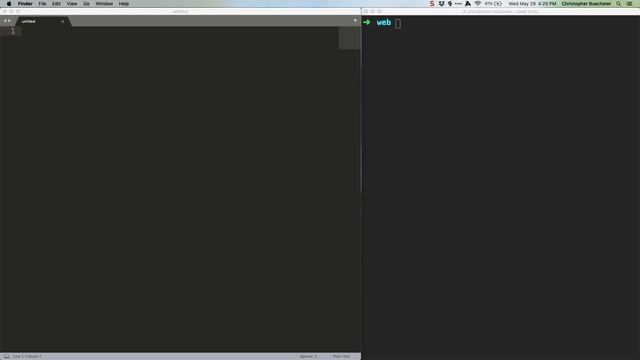This screenshot has height=360, width=640.
Task: Toggle side bar icon in status bar
Action: pyautogui.click(x=6, y=356)
